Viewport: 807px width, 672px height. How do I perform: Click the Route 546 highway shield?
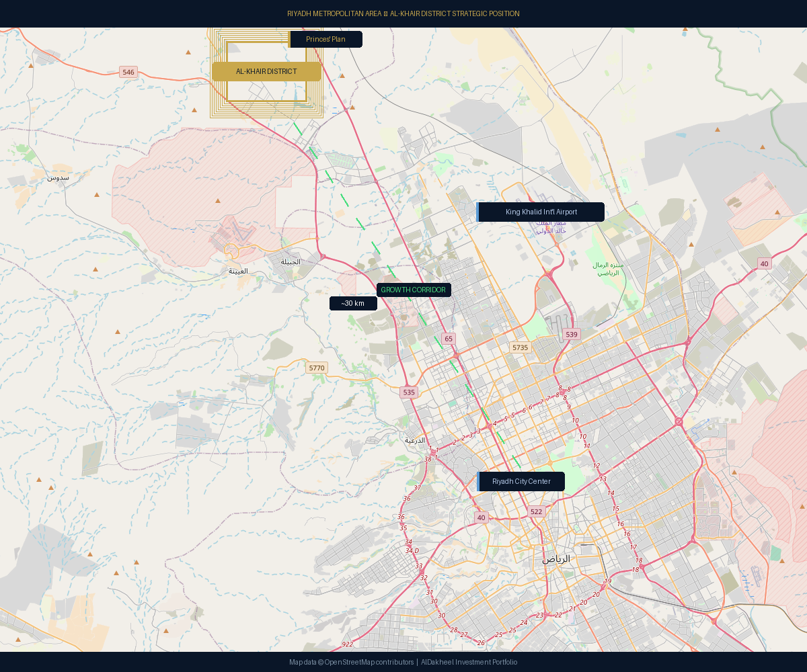point(128,72)
